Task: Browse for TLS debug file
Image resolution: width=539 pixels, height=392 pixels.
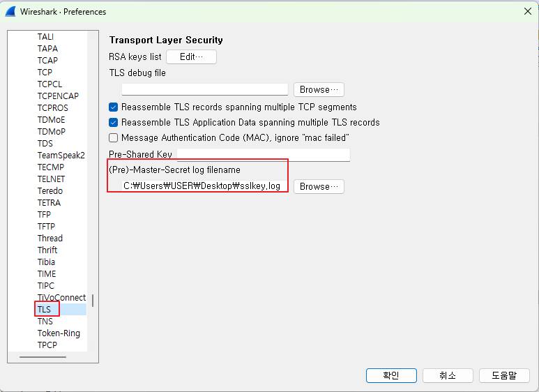Action: (319, 90)
